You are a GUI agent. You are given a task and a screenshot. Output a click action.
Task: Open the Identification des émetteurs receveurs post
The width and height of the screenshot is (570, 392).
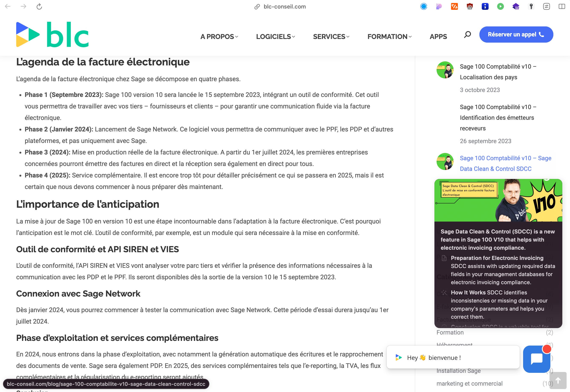coord(498,118)
